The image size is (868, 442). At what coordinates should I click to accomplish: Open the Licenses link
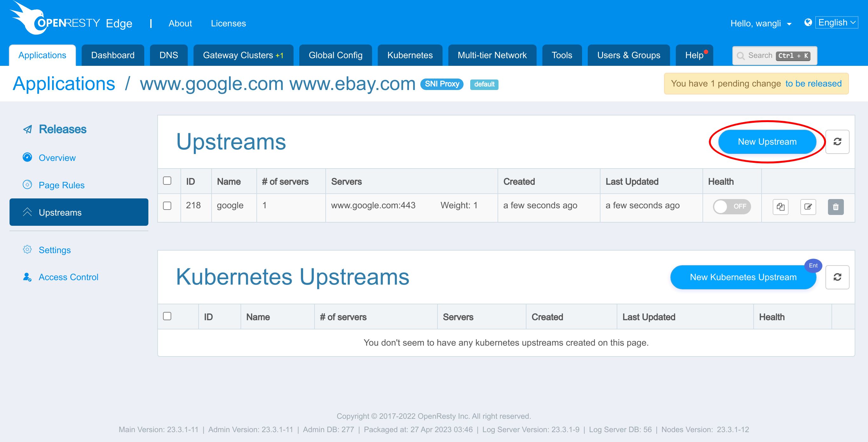[x=228, y=24]
